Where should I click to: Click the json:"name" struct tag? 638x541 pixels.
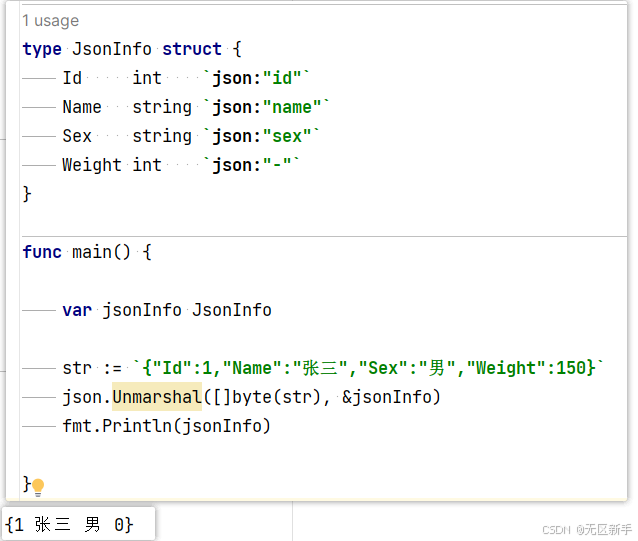pyautogui.click(x=267, y=107)
